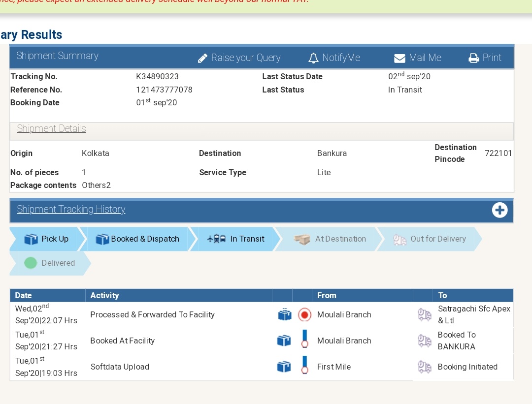Click the Processed & Forwarded To Facility activity
Viewport: 532px width, 404px height.
click(152, 314)
